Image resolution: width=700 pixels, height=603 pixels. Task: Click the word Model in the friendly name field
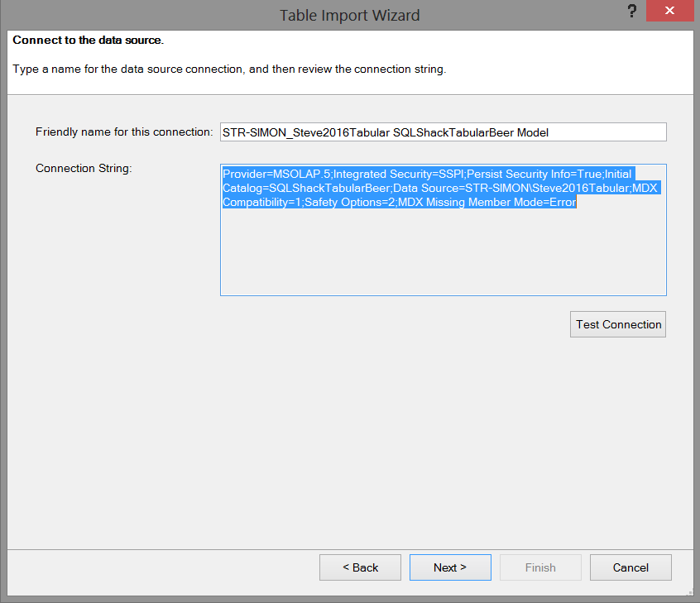click(x=531, y=132)
